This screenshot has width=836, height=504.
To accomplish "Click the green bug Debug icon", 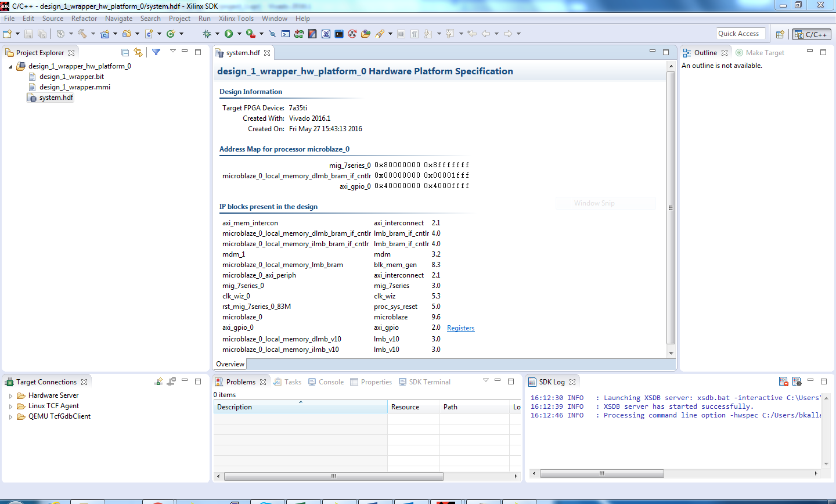I will point(207,34).
